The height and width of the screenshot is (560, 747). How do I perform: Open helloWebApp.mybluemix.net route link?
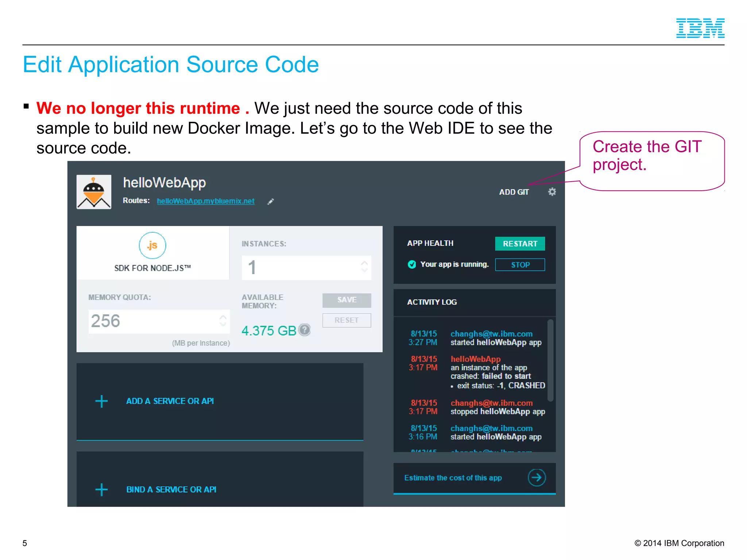point(206,201)
